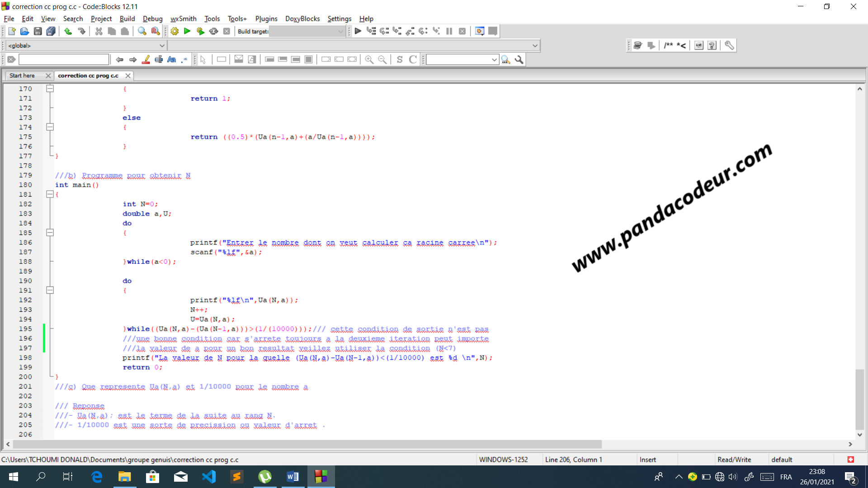The image size is (868, 488).
Task: Toggle code folding at line 185
Action: click(50, 231)
